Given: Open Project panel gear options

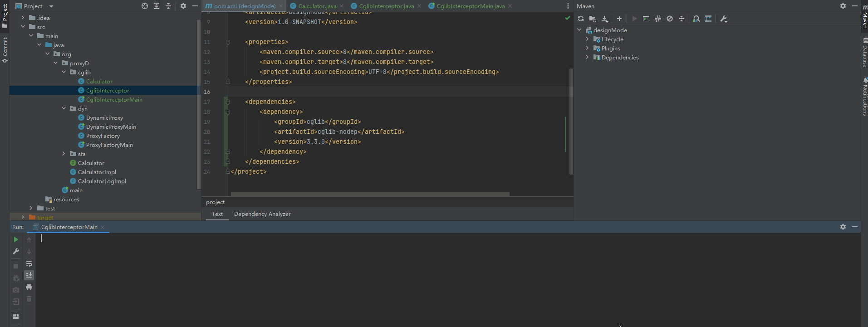Looking at the screenshot, I should click(x=183, y=6).
